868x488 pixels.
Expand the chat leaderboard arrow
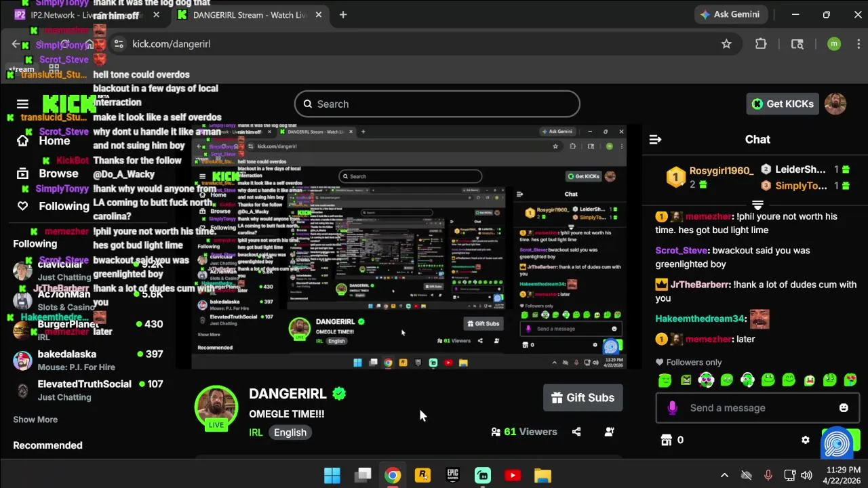click(x=757, y=204)
